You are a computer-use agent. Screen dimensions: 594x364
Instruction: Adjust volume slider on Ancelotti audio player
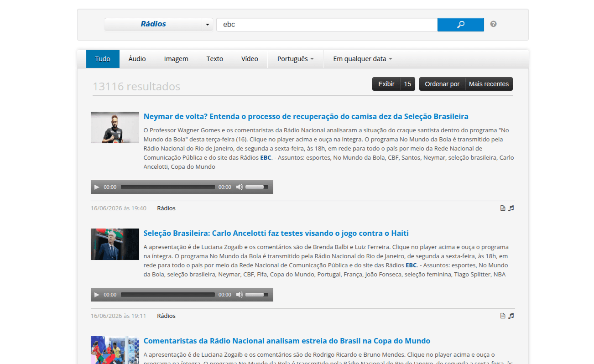pyautogui.click(x=257, y=295)
